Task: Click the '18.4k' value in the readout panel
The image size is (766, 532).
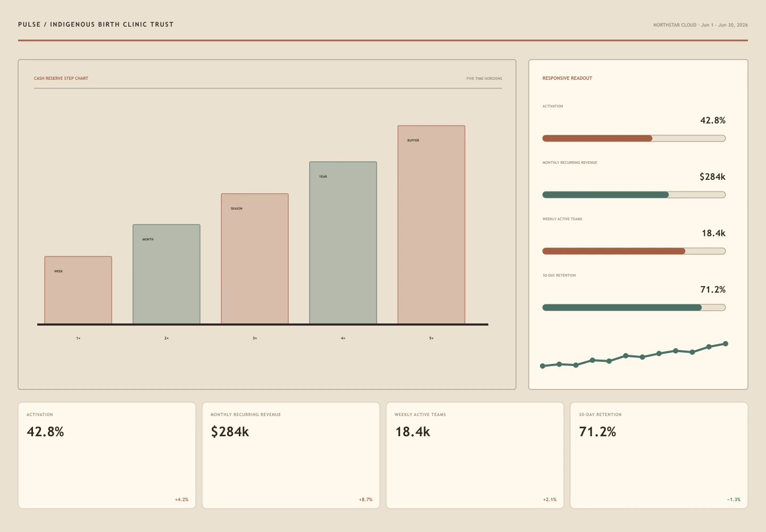Action: pos(713,233)
